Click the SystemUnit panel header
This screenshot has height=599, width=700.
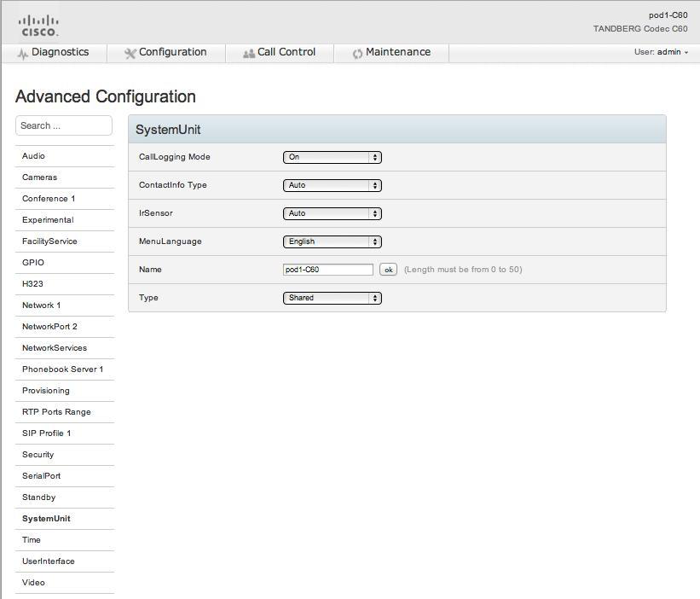click(396, 130)
